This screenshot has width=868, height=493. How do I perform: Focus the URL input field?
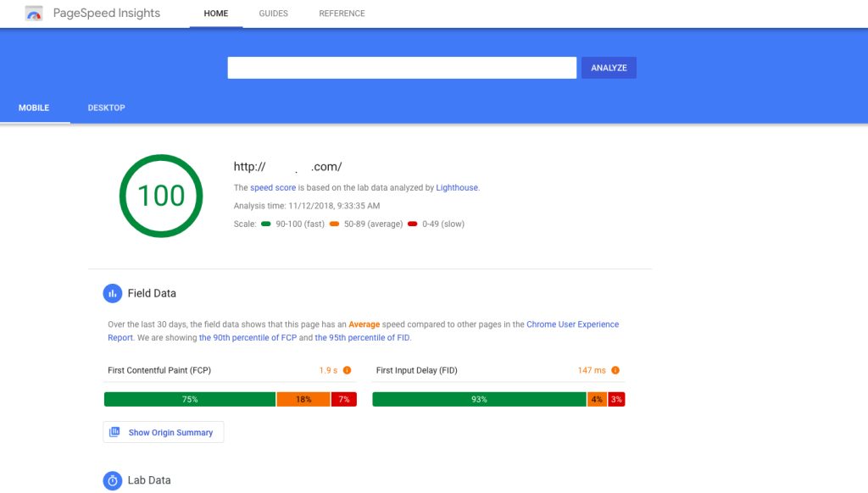point(402,68)
